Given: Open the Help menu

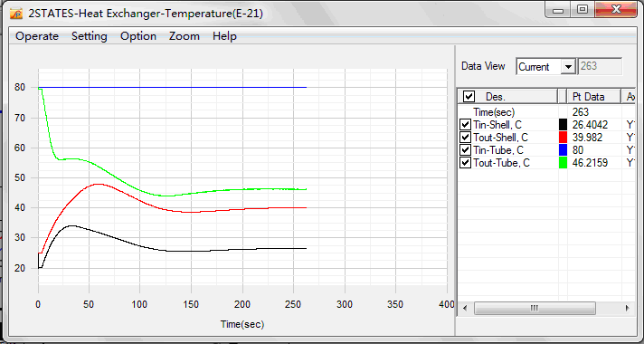Looking at the screenshot, I should [x=224, y=36].
